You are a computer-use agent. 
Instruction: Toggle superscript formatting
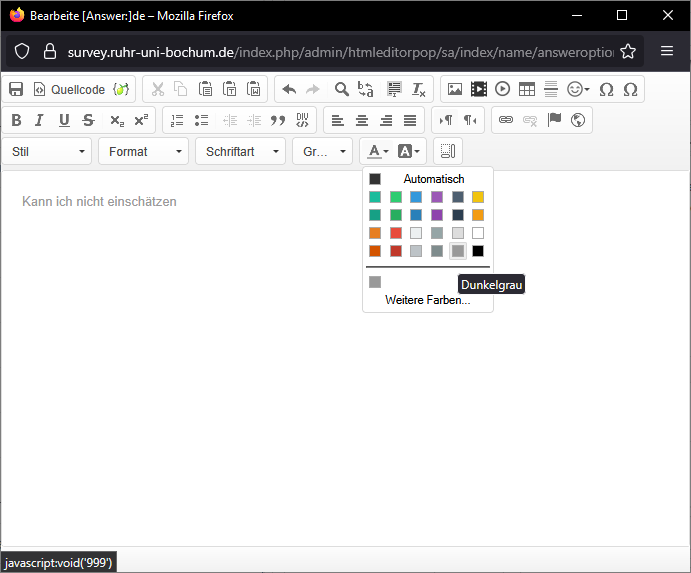click(x=141, y=120)
